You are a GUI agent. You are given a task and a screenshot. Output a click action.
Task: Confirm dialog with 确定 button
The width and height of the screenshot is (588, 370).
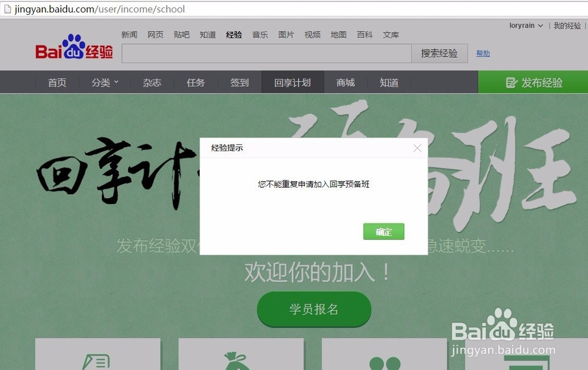383,232
